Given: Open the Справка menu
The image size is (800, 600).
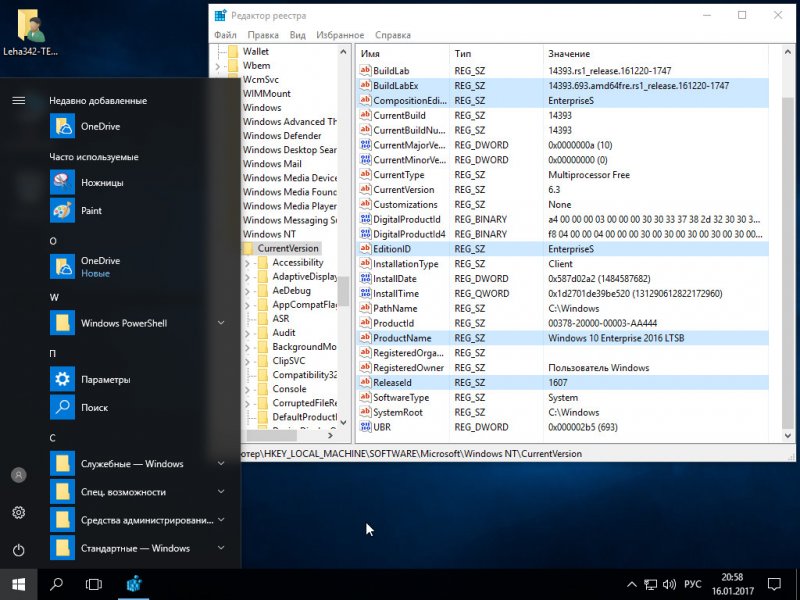Looking at the screenshot, I should pos(392,35).
